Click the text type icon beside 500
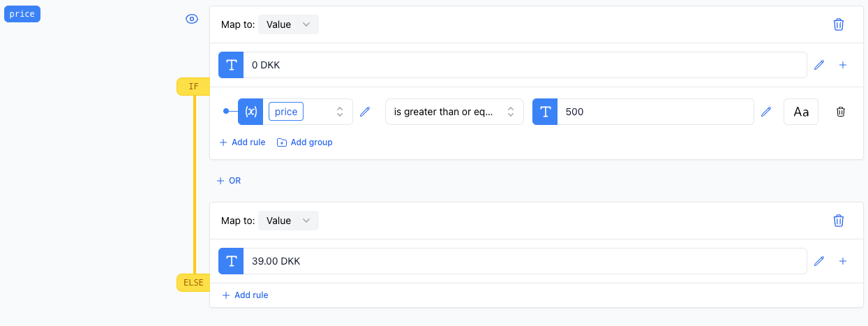The width and height of the screenshot is (868, 326). coord(545,112)
